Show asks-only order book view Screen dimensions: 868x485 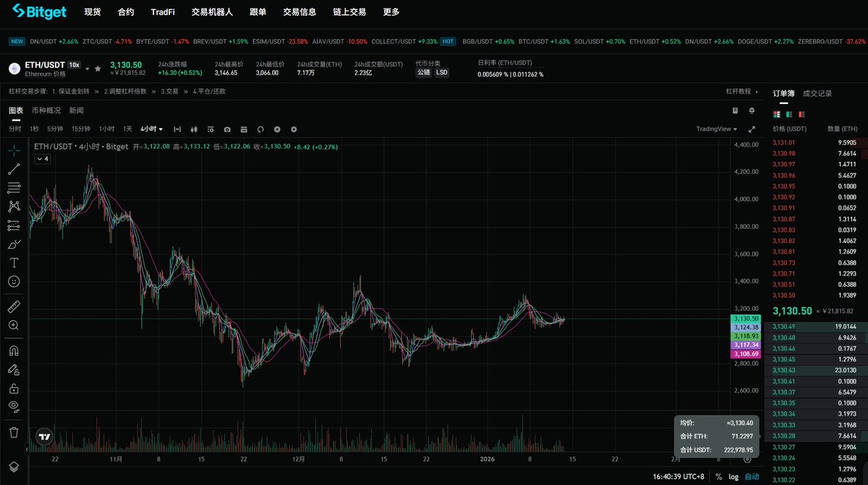tap(801, 114)
